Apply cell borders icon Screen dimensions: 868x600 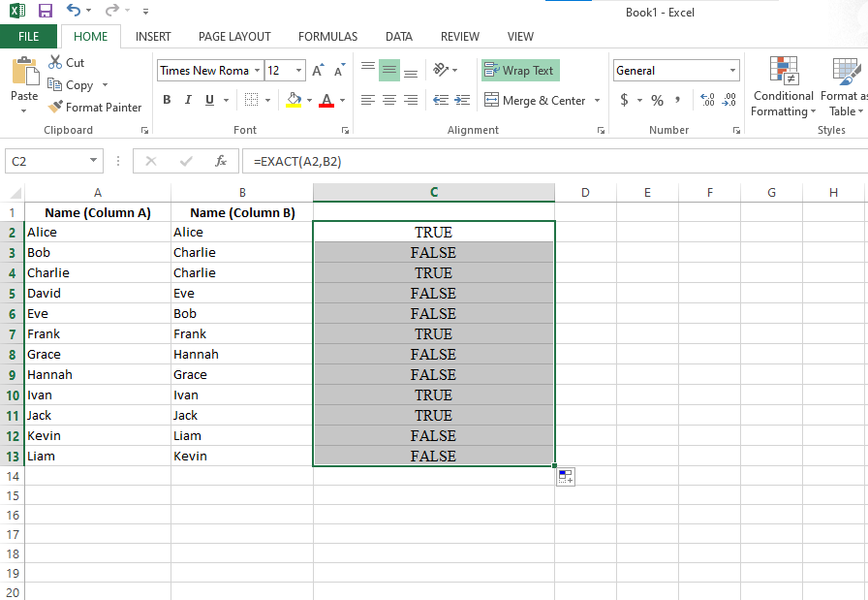click(251, 100)
